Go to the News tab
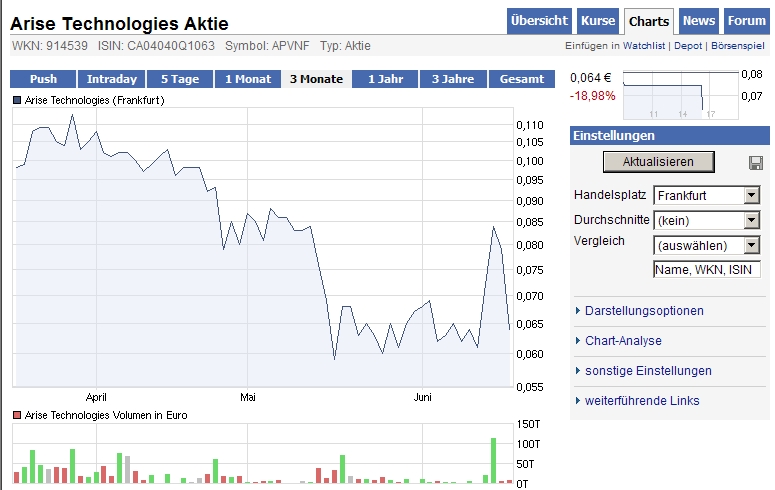The width and height of the screenshot is (775, 490). click(699, 21)
